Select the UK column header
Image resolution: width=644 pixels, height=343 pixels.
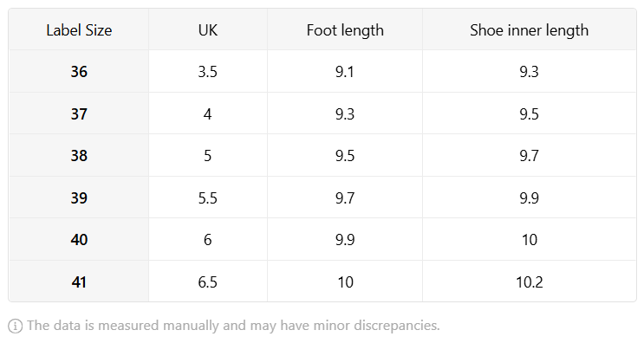(208, 30)
